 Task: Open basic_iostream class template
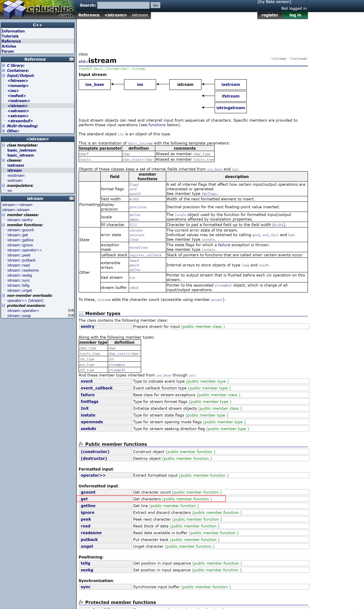(x=22, y=150)
